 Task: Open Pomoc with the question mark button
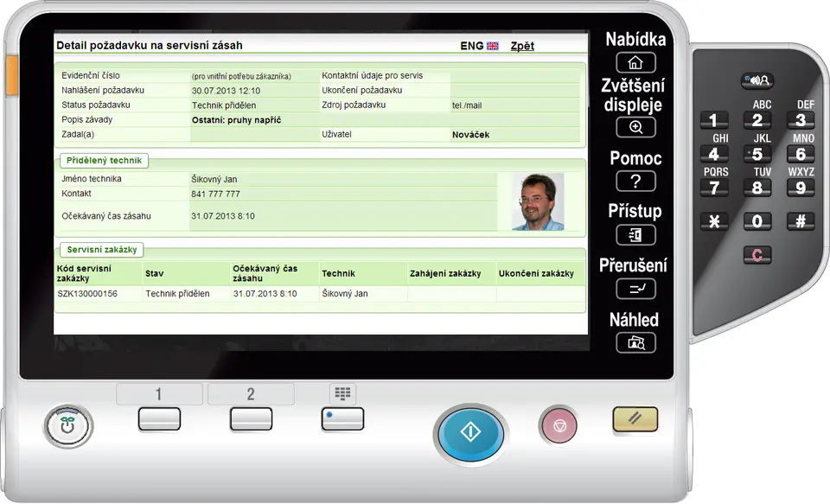pos(635,182)
